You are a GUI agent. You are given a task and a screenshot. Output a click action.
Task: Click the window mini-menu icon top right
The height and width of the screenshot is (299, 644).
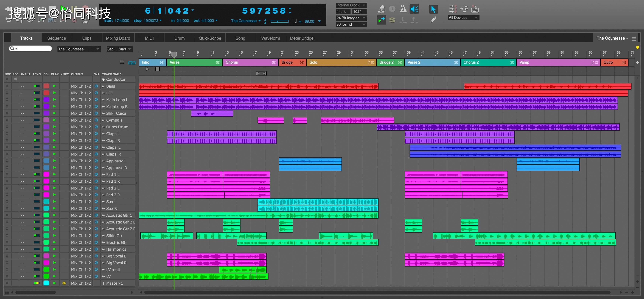click(634, 39)
